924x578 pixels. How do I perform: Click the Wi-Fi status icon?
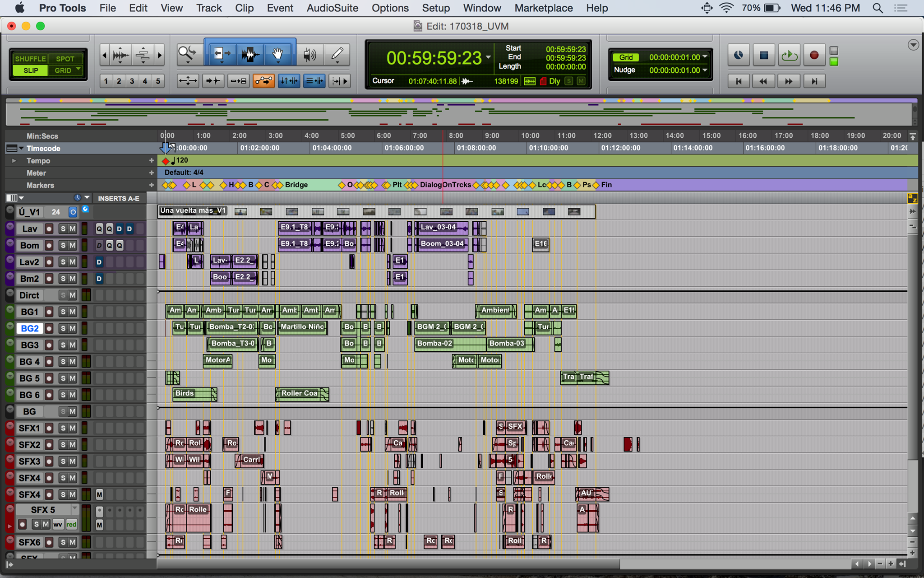pyautogui.click(x=726, y=8)
